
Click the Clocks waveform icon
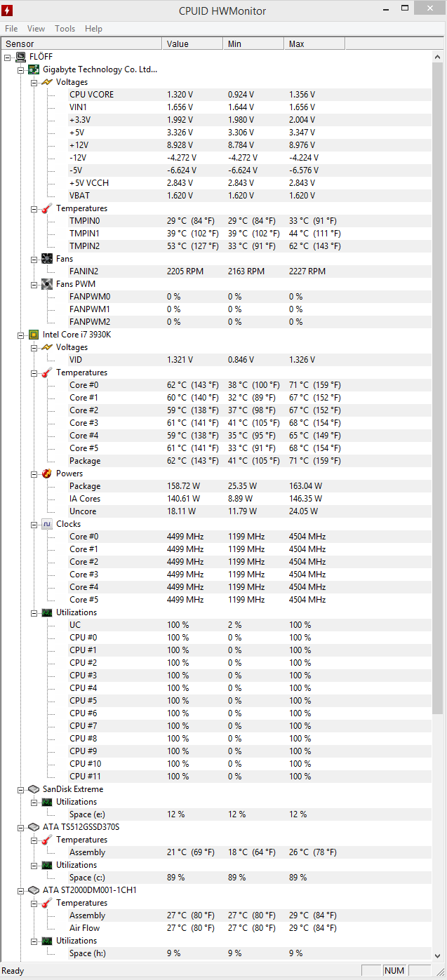click(x=47, y=524)
